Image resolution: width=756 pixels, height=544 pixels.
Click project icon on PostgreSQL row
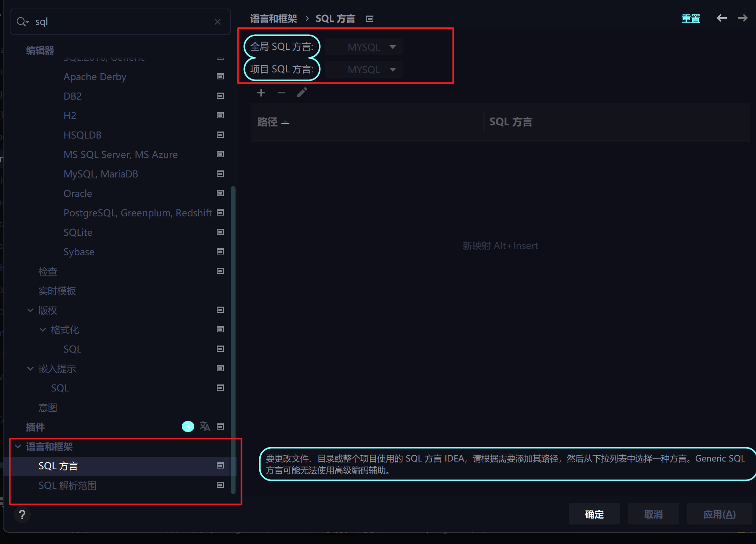click(x=220, y=212)
